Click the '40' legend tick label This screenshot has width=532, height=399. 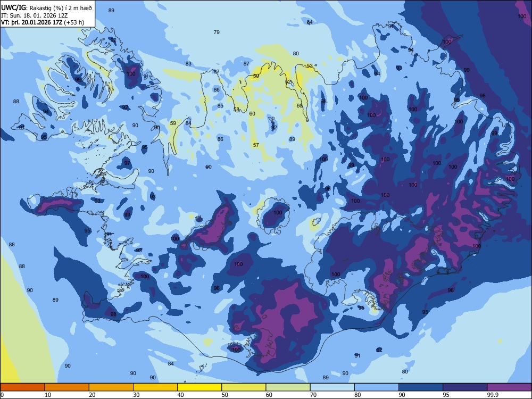(181, 395)
